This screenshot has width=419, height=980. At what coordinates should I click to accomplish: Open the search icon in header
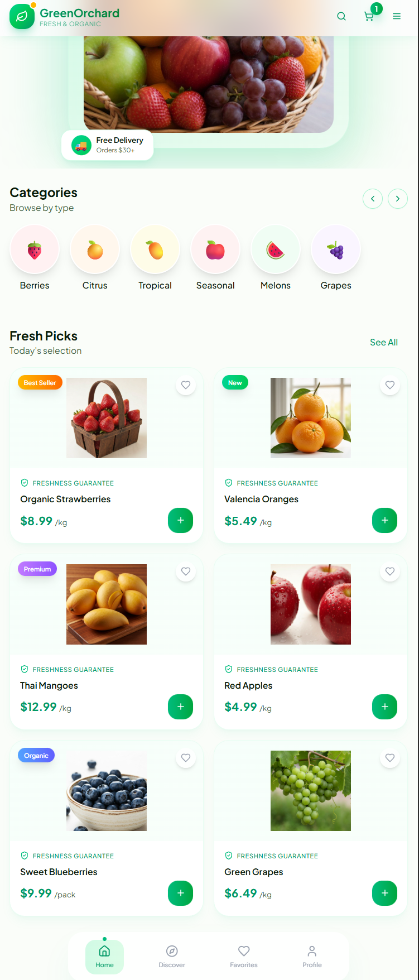341,17
